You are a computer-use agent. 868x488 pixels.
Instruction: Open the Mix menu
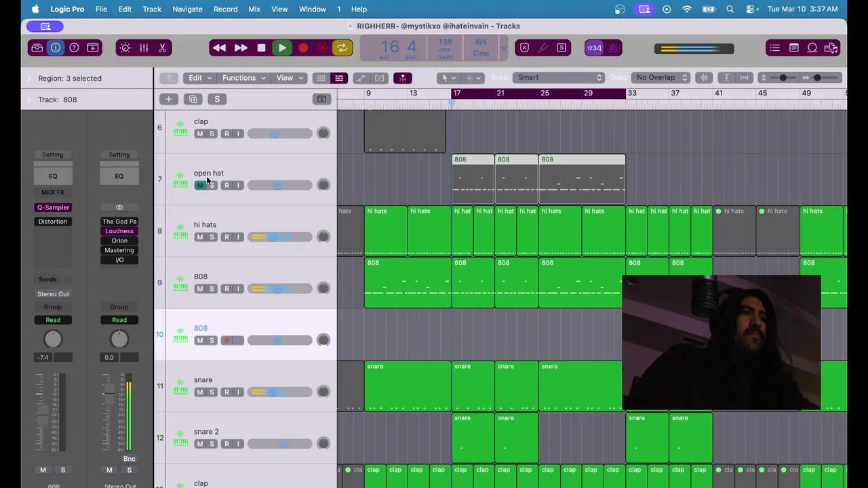pyautogui.click(x=254, y=9)
